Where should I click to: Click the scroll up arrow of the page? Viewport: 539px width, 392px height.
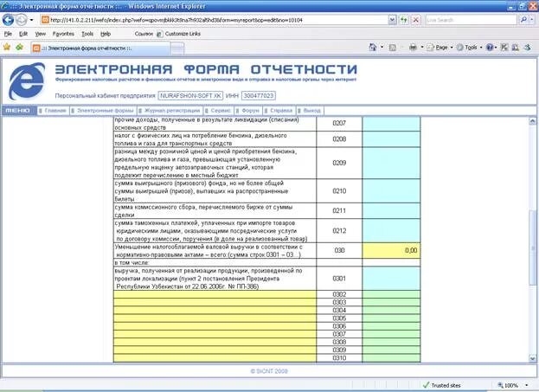pyautogui.click(x=532, y=121)
